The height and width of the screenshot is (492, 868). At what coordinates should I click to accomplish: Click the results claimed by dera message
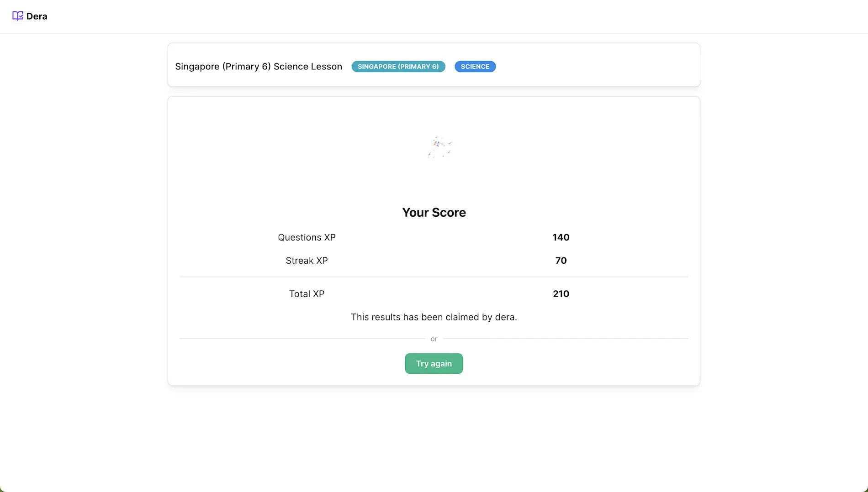click(434, 317)
